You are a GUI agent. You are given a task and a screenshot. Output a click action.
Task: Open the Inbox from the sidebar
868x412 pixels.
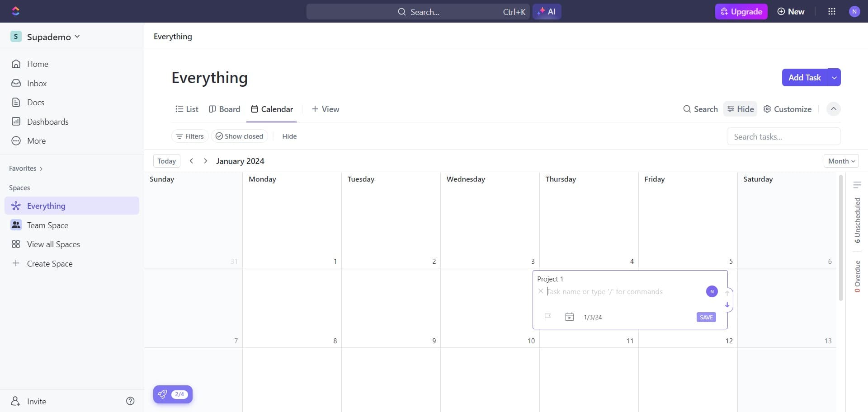tap(37, 83)
